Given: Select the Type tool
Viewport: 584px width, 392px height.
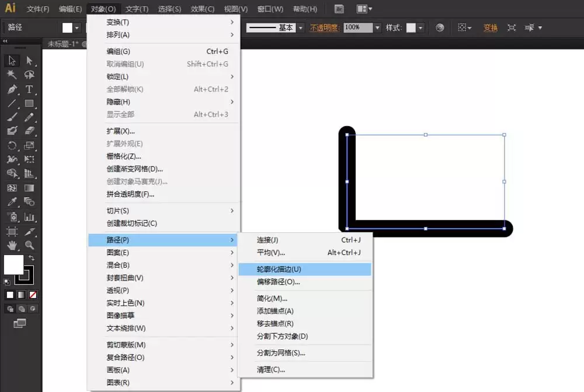Looking at the screenshot, I should [29, 89].
